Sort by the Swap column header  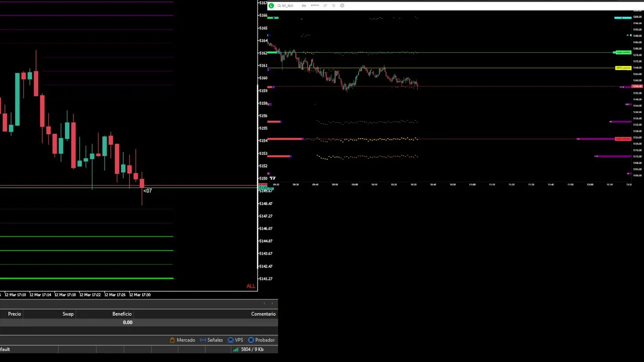click(68, 314)
